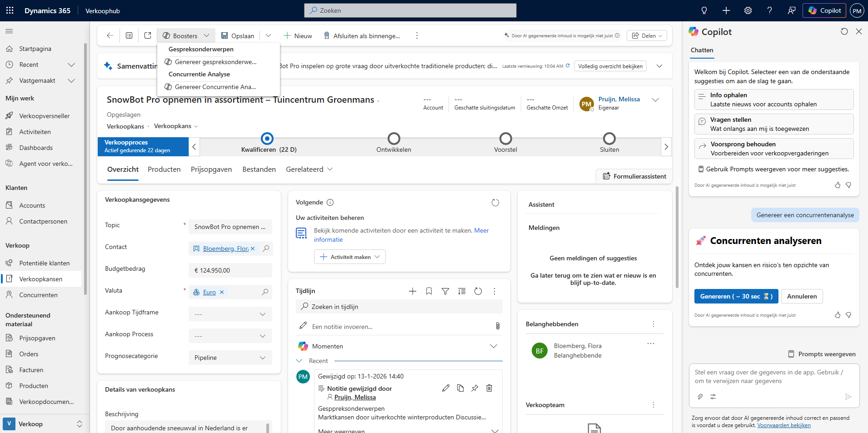This screenshot has height=433, width=868.
Task: Choose Genereer Concurrentie Analyse menu item
Action: pos(215,87)
